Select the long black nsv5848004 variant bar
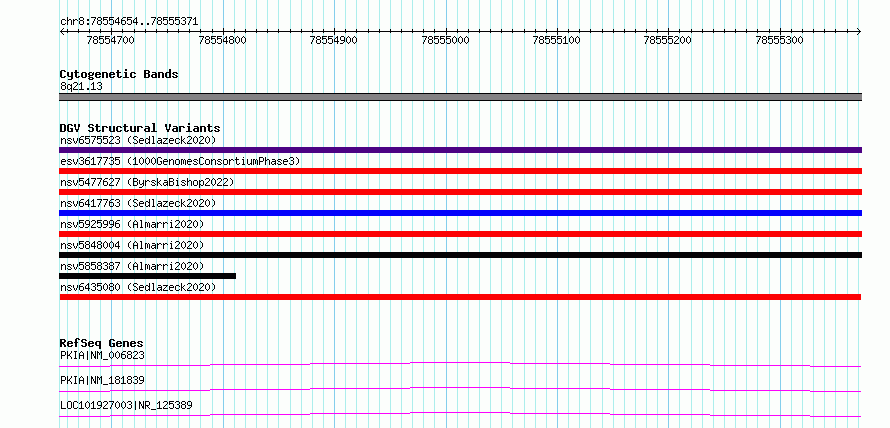The width and height of the screenshot is (890, 428). pos(460,255)
